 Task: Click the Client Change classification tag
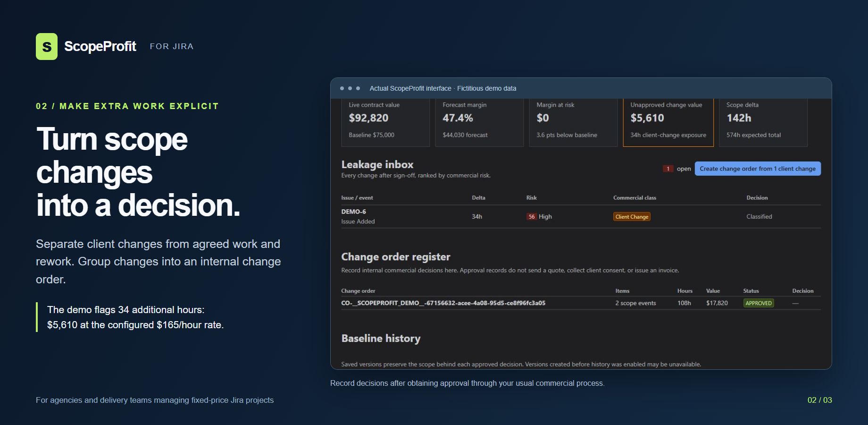[x=632, y=217]
